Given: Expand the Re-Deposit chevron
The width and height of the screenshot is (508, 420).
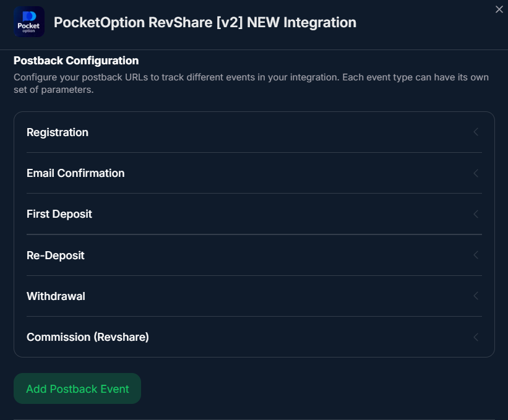Looking at the screenshot, I should (476, 255).
